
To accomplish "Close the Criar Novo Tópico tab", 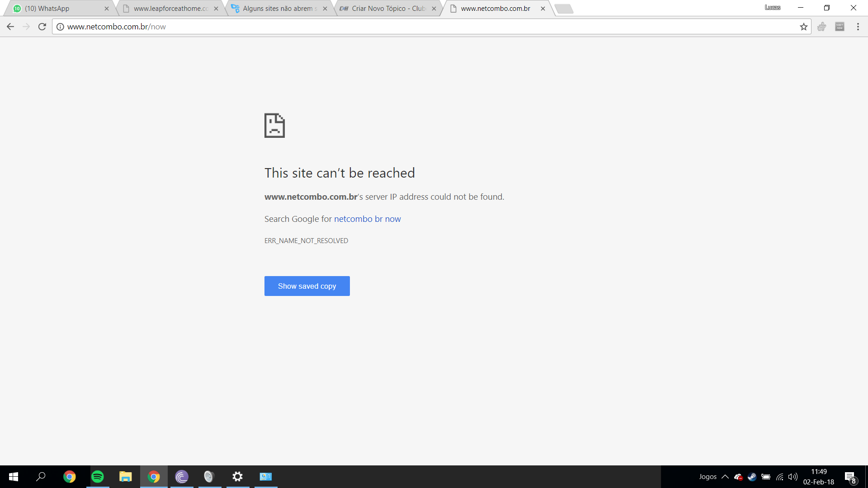I will pos(434,9).
